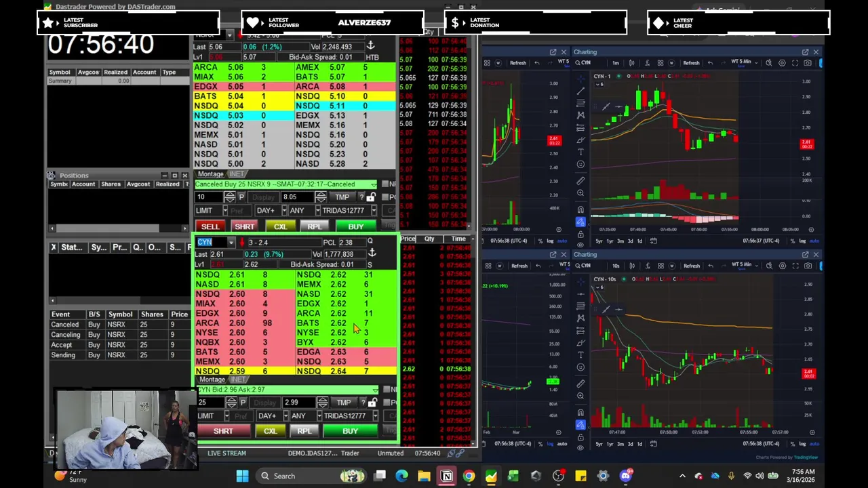868x488 pixels.
Task: Click RPL button in the CYN order panel
Action: point(304,431)
